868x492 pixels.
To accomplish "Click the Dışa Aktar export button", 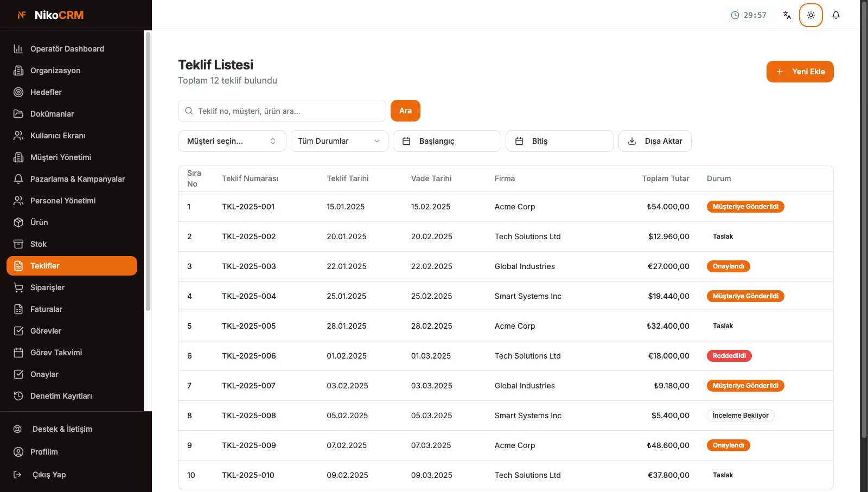I will click(655, 141).
